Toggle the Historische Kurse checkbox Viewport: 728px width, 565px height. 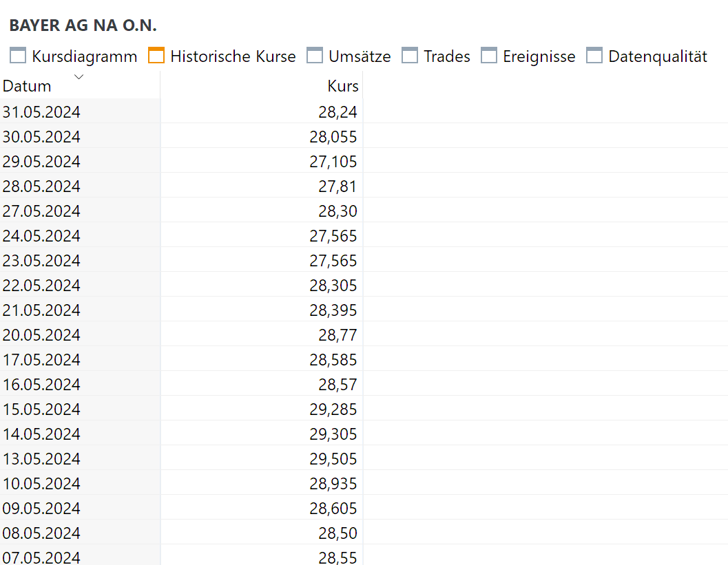(156, 56)
